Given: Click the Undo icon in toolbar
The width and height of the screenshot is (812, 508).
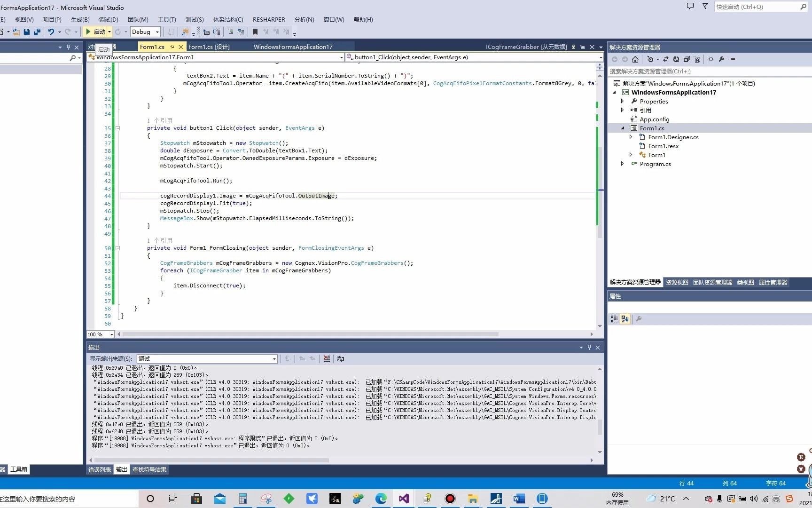Looking at the screenshot, I should point(51,32).
